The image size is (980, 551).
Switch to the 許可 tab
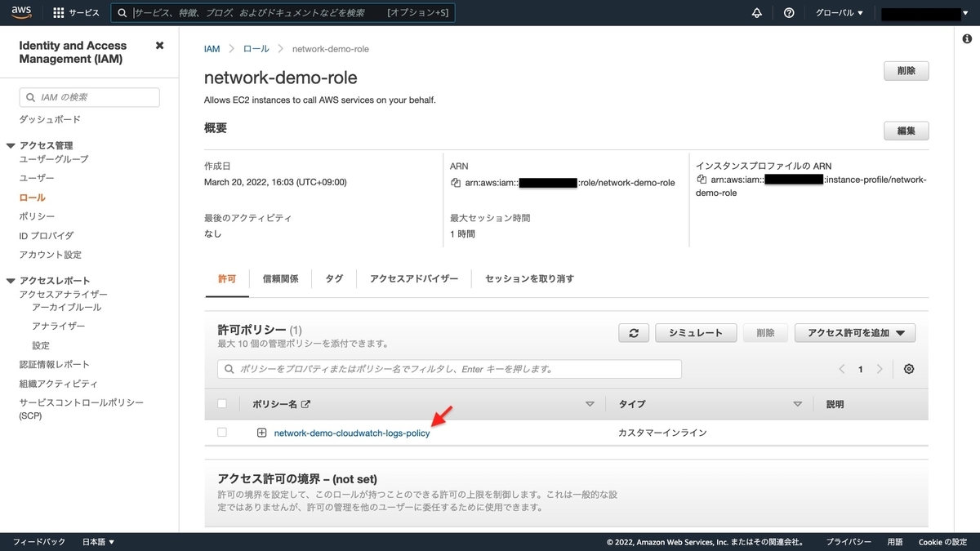click(227, 278)
